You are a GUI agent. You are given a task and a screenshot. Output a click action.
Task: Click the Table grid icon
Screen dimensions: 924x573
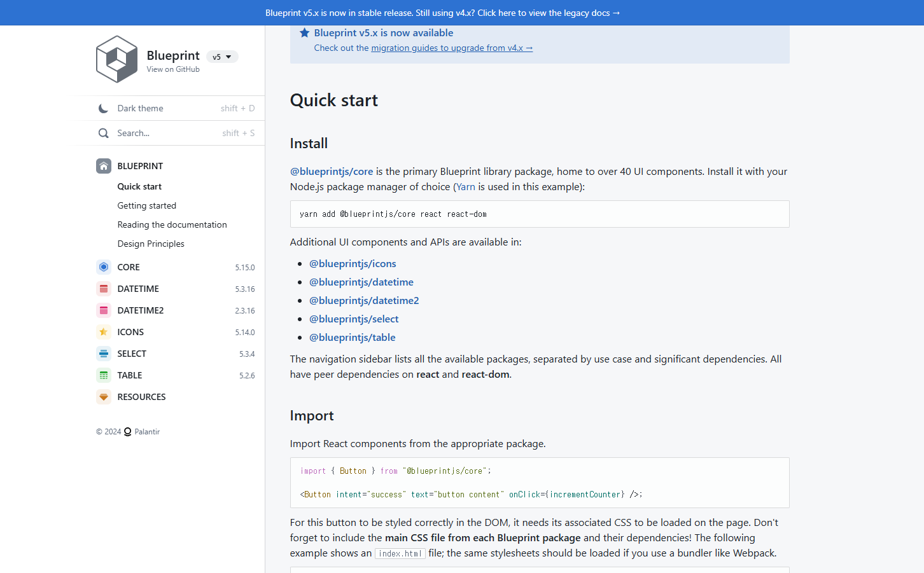[x=104, y=375]
